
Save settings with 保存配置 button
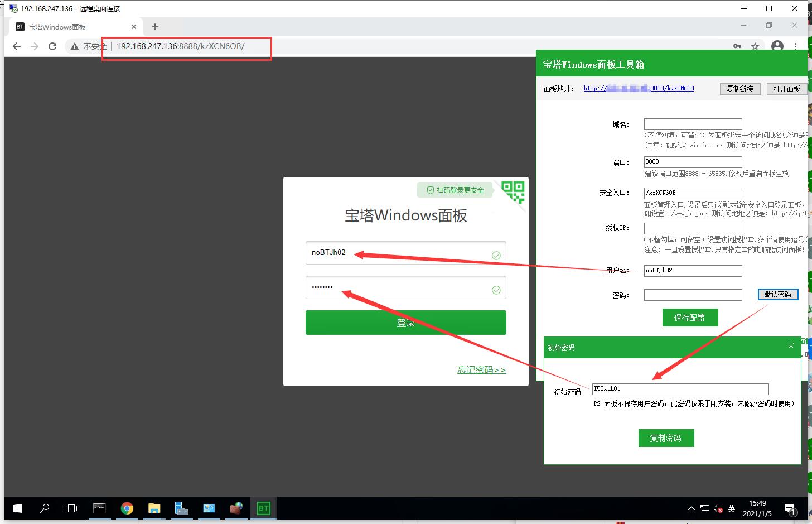tap(690, 318)
